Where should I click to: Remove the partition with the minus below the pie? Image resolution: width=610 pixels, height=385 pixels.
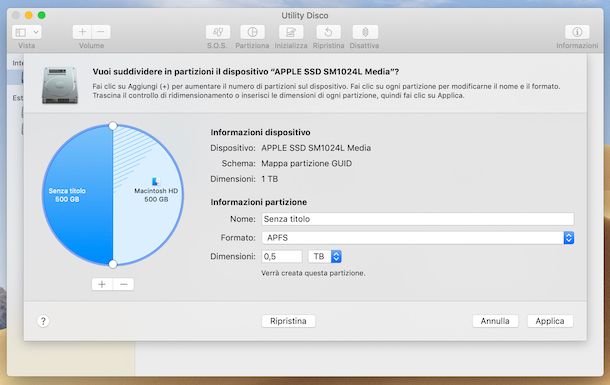click(x=124, y=284)
